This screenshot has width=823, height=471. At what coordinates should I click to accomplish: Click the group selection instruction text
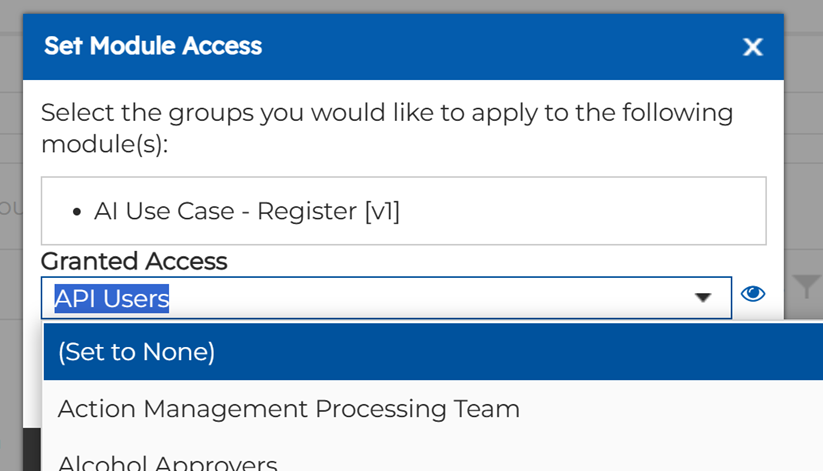(386, 127)
